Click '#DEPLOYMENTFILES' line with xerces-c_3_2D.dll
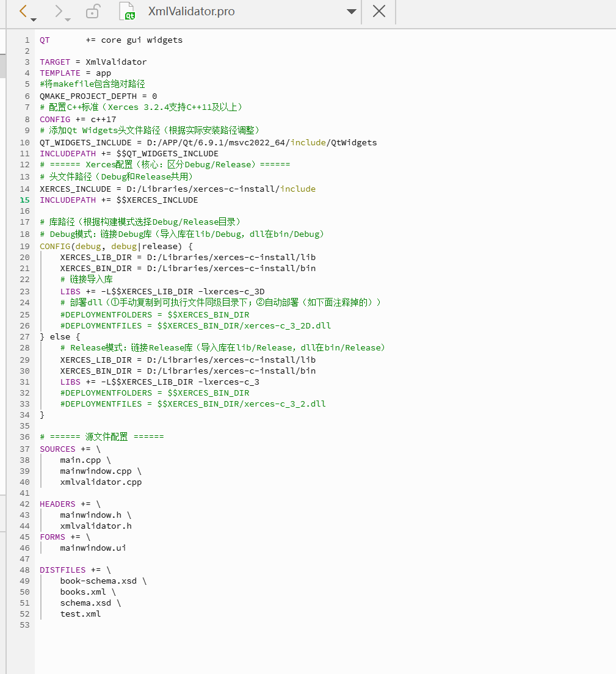 pos(195,326)
